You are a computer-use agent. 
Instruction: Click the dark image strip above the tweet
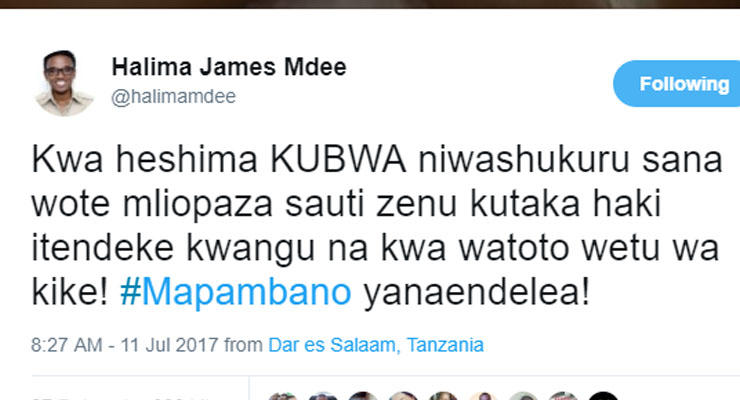point(370,4)
